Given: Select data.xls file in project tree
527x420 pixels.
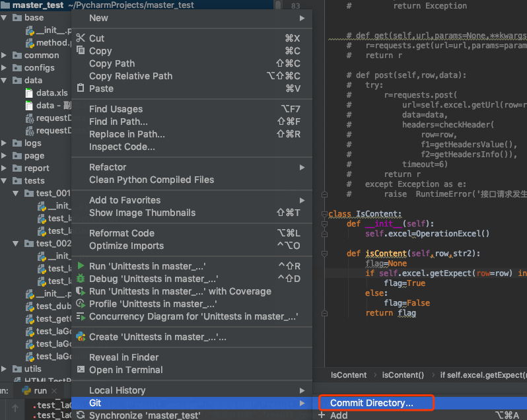Looking at the screenshot, I should 52,93.
